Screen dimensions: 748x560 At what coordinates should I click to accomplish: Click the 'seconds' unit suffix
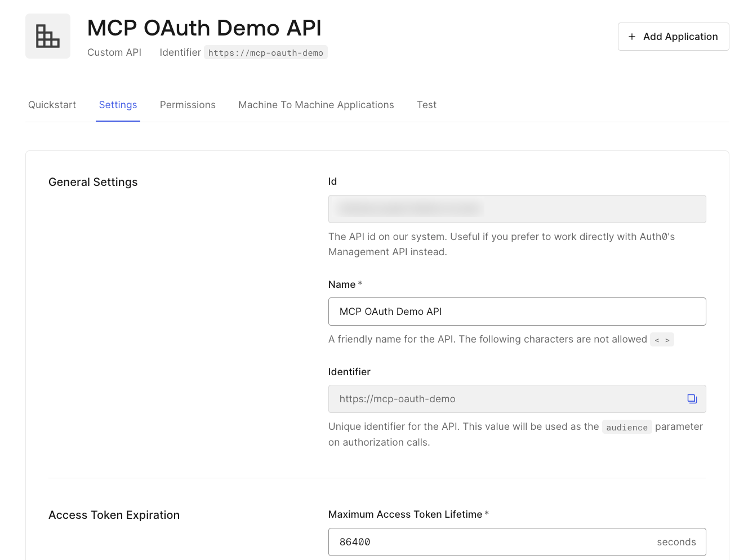coord(676,542)
